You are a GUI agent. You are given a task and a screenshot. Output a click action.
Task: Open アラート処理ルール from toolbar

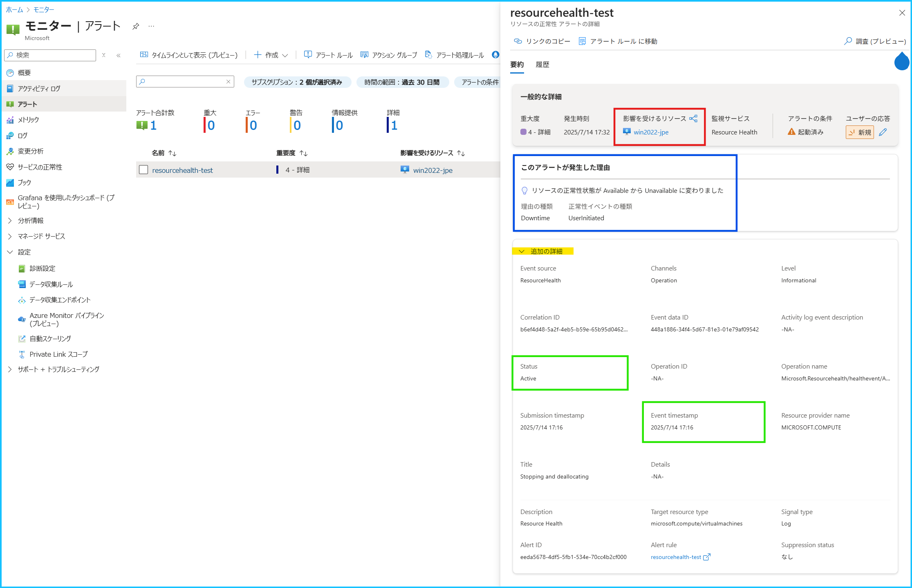point(455,55)
